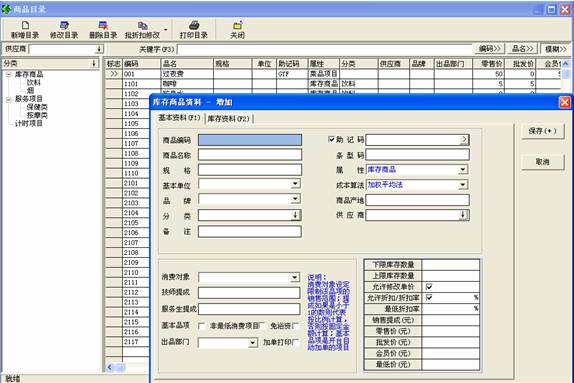Viewport: 574px width, 383px height.
Task: Click the 会员价(元) value cell
Action: click(451, 353)
